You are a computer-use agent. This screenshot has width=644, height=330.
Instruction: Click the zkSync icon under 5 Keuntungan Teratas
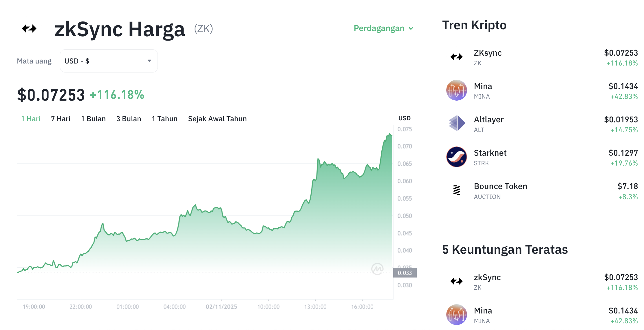point(456,282)
